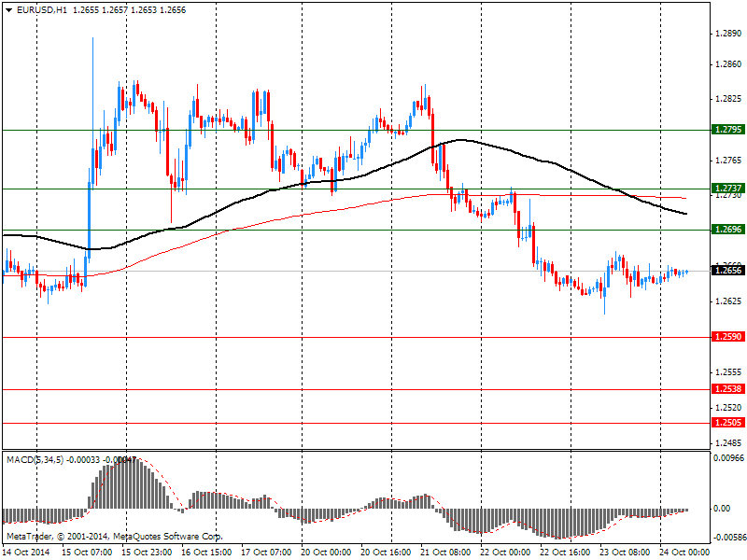Click the red 1.2538 support price label

[x=727, y=389]
